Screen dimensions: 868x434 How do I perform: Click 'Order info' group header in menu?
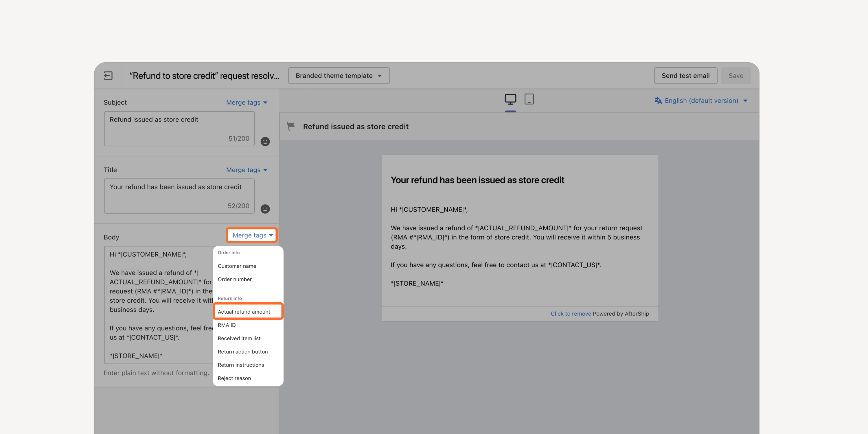(x=229, y=252)
